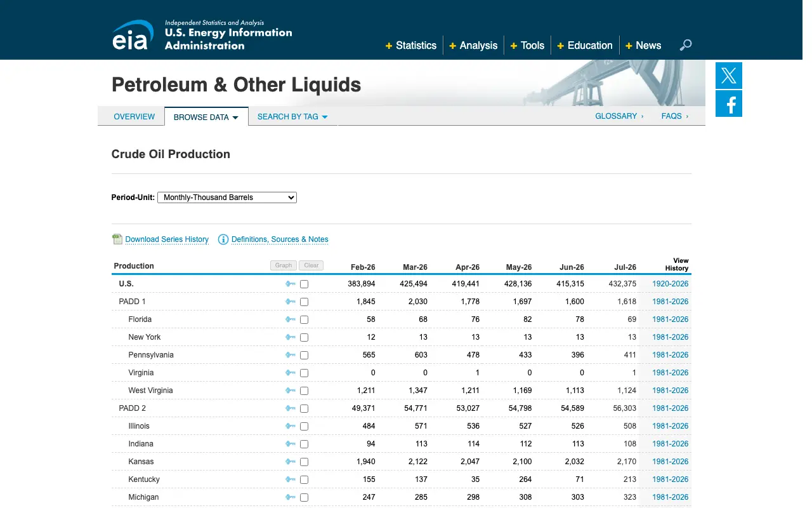Expand the Browse Data menu
This screenshot has width=812, height=508.
tap(206, 117)
